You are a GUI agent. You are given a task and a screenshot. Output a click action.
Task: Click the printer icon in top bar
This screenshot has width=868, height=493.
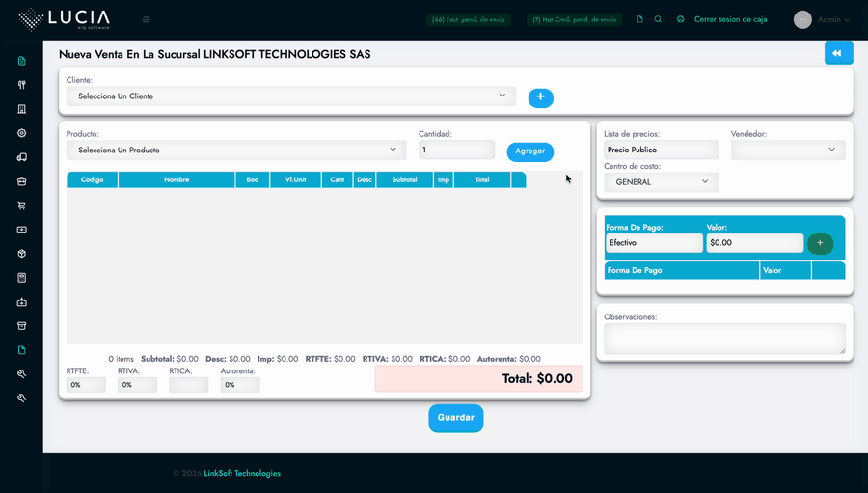coord(680,19)
